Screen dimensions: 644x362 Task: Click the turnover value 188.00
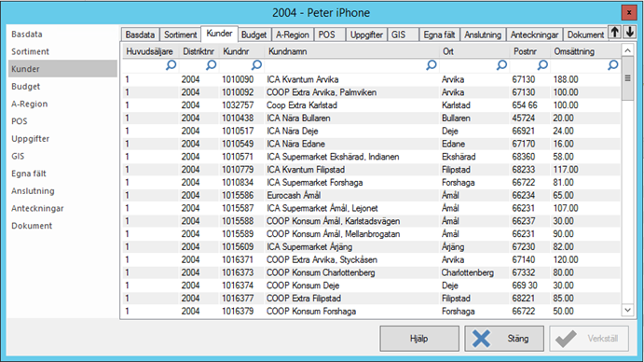pyautogui.click(x=566, y=79)
